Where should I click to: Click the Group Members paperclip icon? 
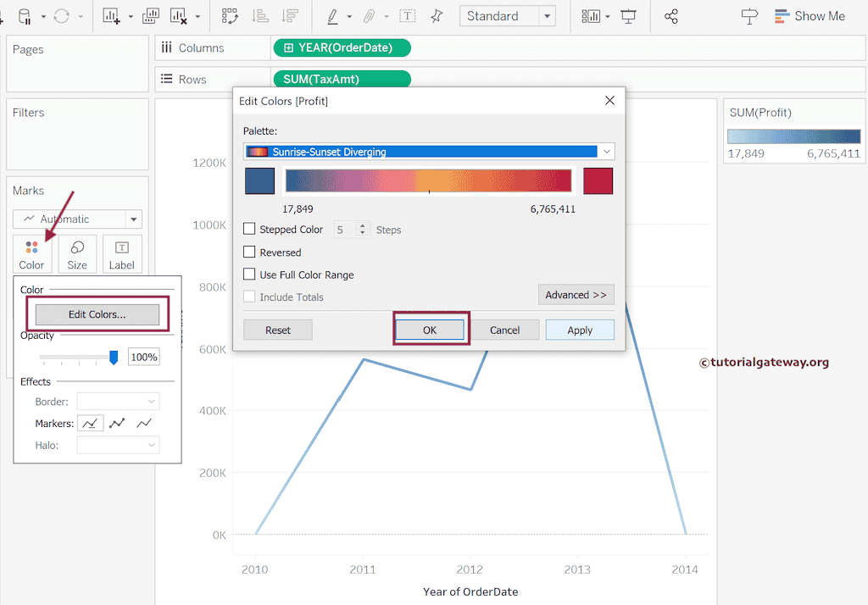tap(369, 17)
